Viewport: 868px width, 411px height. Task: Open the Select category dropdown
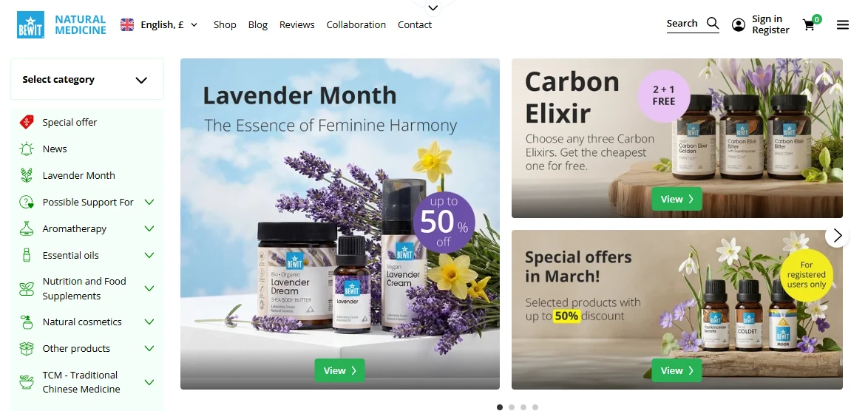click(87, 79)
